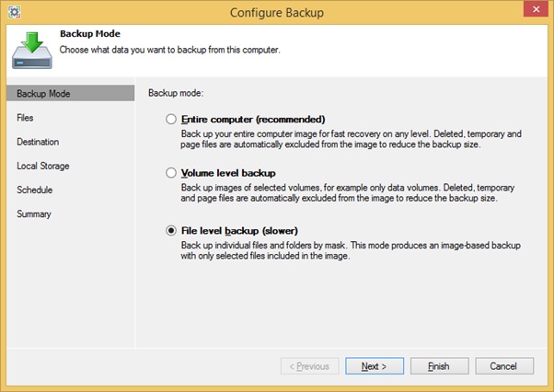Go to the Summary step
The width and height of the screenshot is (554, 392).
pos(34,213)
